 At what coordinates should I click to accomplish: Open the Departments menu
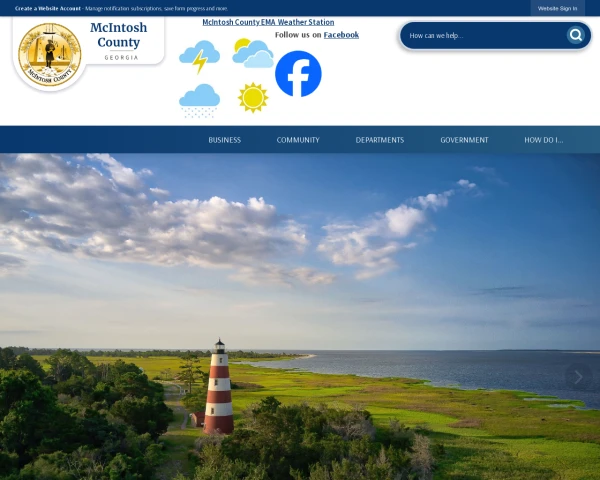pyautogui.click(x=380, y=140)
